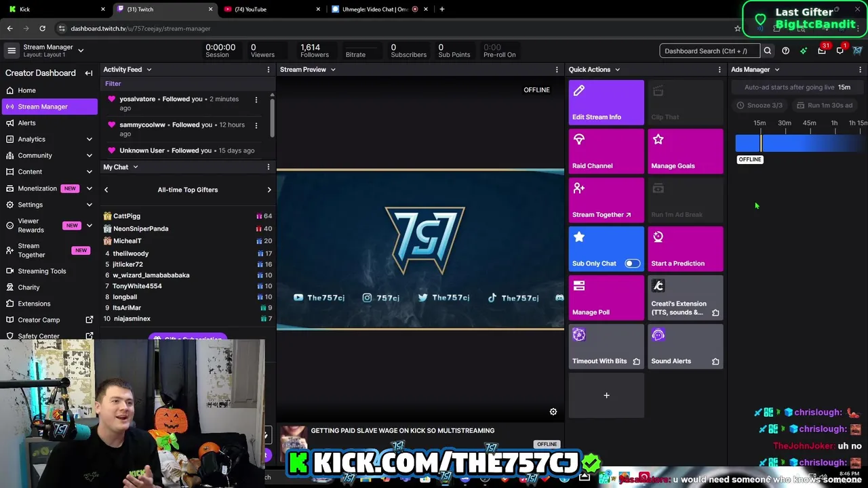Click the Activity Feed Filter link
868x488 pixels.
[x=113, y=83]
